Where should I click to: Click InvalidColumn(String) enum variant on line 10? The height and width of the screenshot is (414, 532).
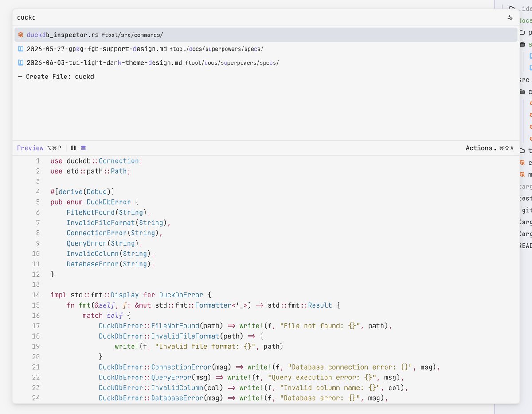click(x=111, y=254)
